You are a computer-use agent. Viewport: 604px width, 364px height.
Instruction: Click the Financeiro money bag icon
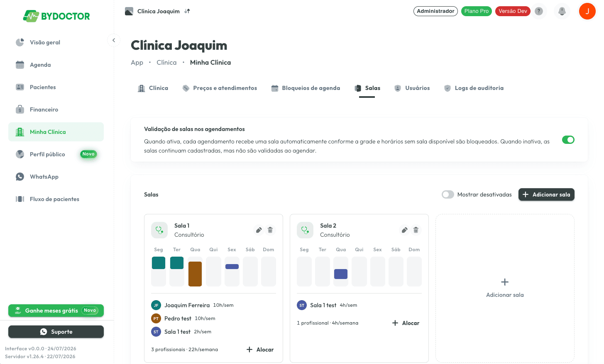pos(20,109)
